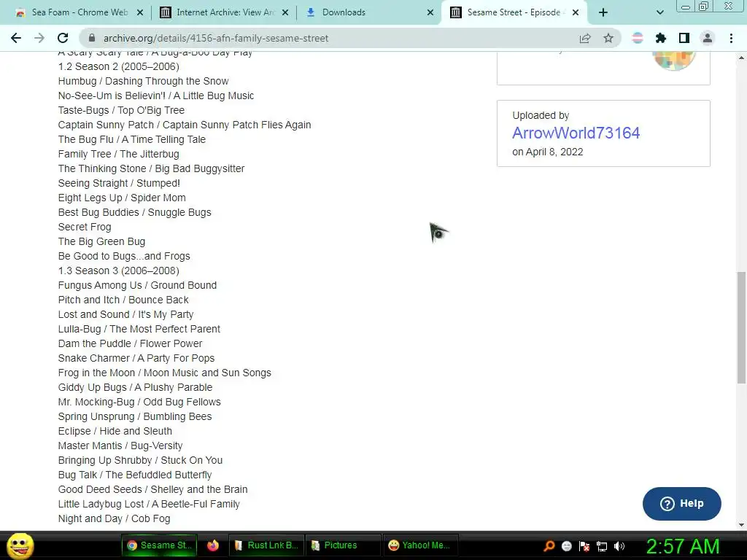The height and width of the screenshot is (560, 747).
Task: Click 'Lost and Sound / It's My Party'
Action: 125,314
